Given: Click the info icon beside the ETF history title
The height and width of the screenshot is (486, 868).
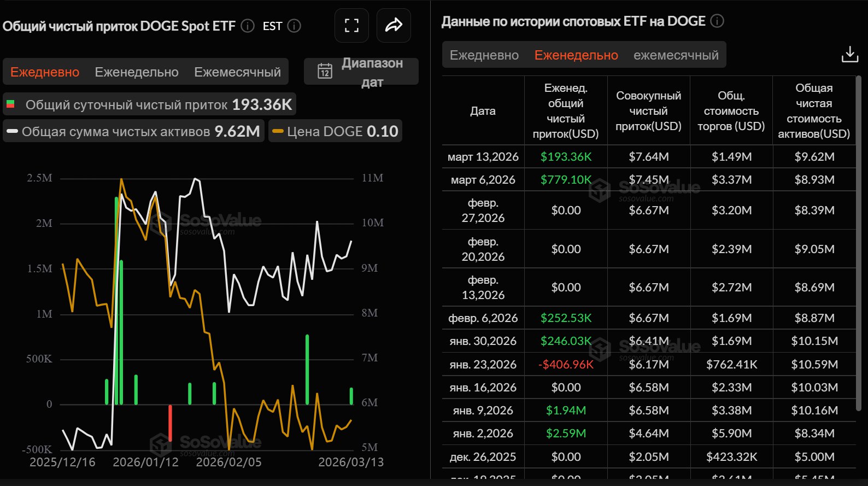Looking at the screenshot, I should (x=717, y=21).
